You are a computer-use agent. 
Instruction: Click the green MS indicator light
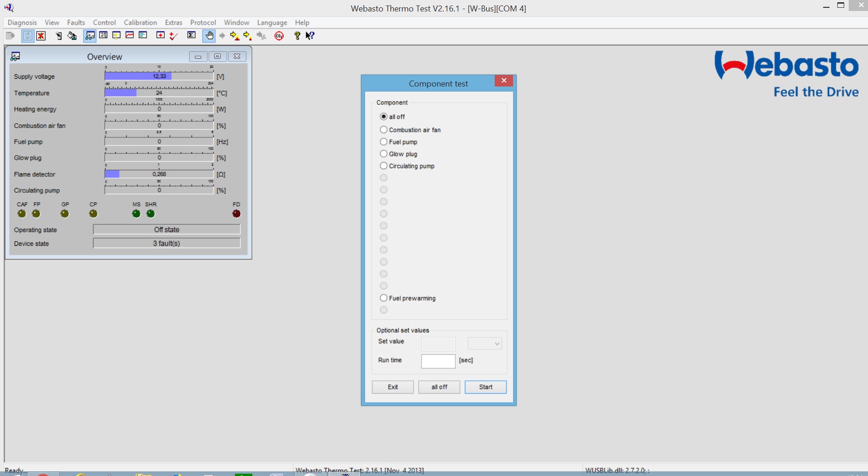[x=136, y=214]
